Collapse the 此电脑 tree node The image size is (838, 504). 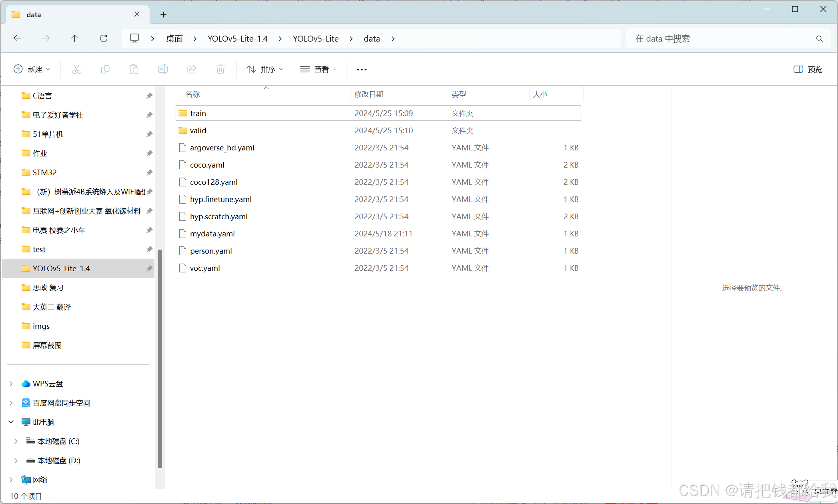coord(11,422)
